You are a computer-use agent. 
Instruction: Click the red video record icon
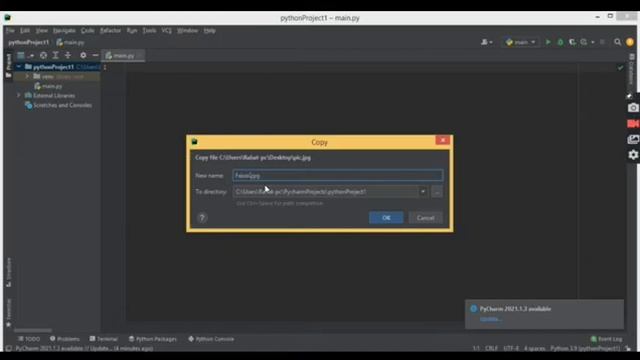[x=633, y=124]
